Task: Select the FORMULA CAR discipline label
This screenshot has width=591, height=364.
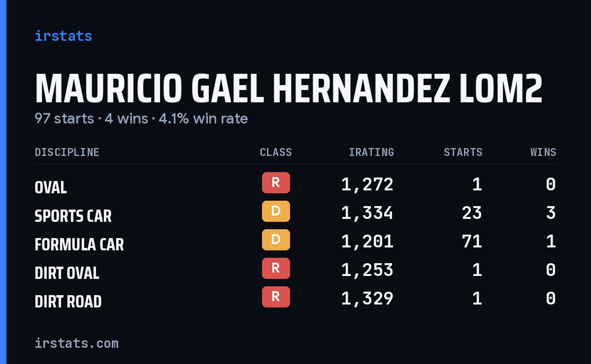Action: click(x=79, y=244)
